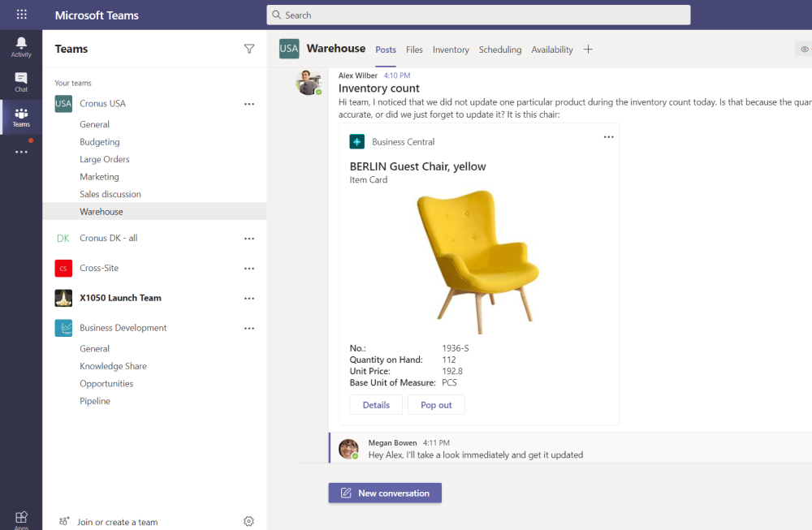
Task: Click the Details button on item card
Action: click(376, 405)
